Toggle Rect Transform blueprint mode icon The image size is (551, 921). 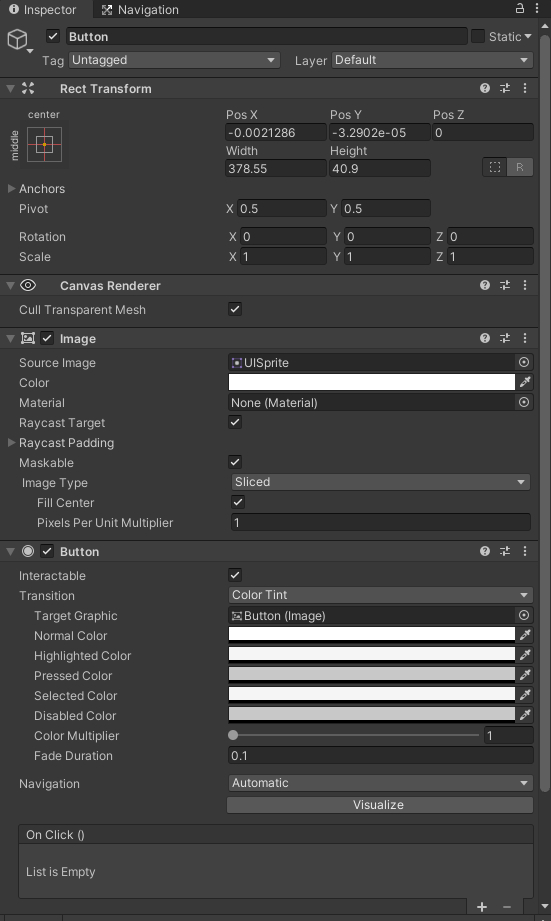495,167
